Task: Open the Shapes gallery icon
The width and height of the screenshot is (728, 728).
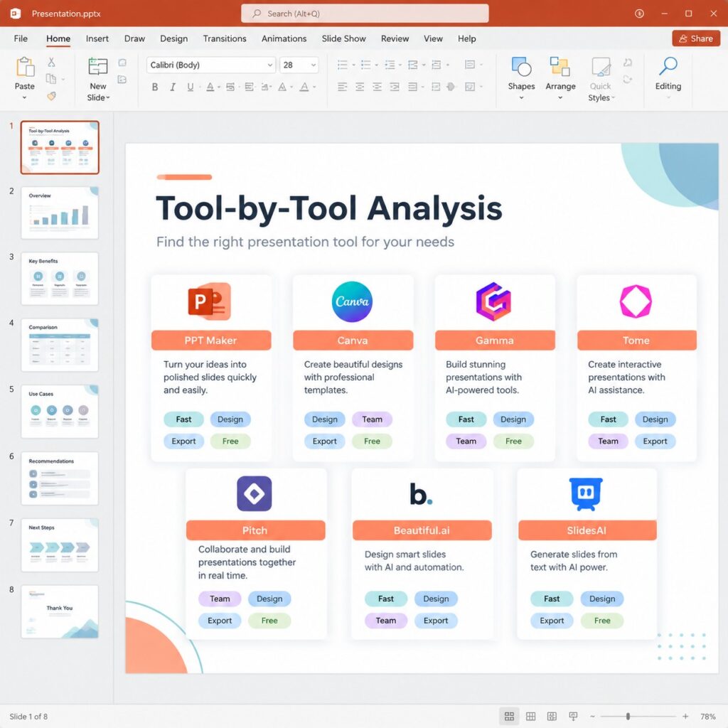Action: pyautogui.click(x=521, y=67)
